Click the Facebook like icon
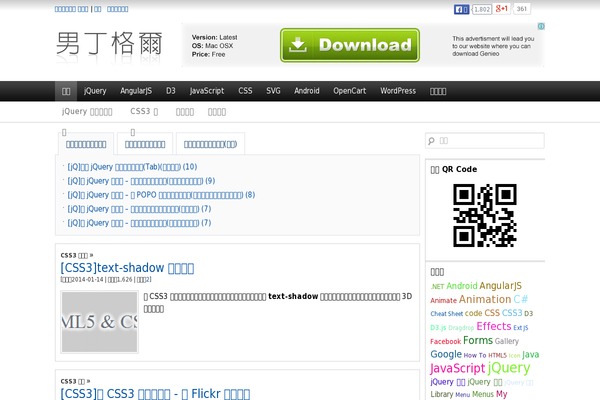 pos(461,9)
